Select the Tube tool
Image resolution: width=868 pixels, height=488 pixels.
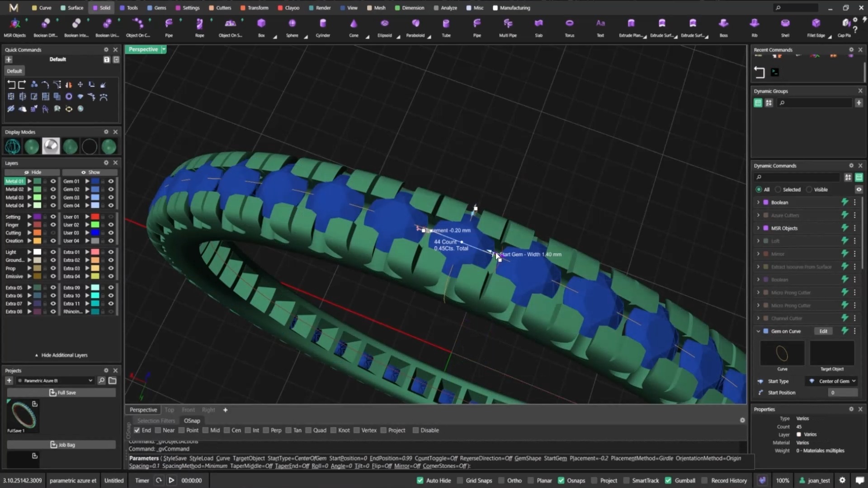(x=446, y=27)
